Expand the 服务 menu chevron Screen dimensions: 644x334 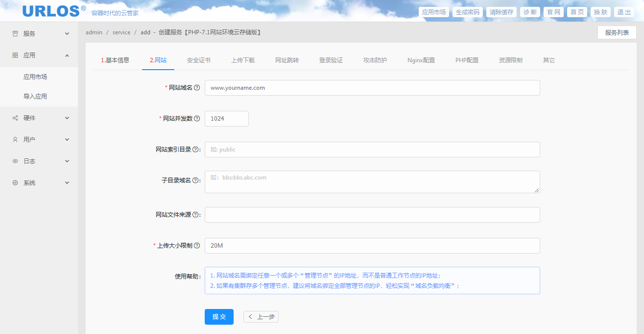67,34
